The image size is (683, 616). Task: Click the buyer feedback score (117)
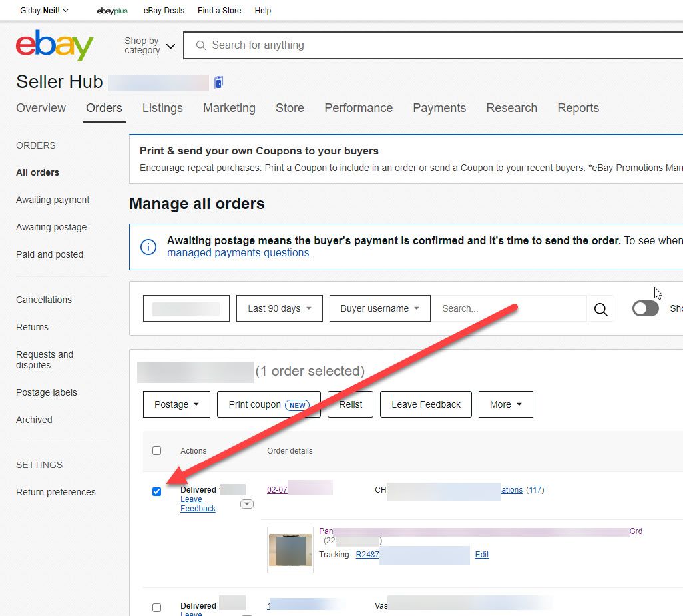(x=535, y=490)
